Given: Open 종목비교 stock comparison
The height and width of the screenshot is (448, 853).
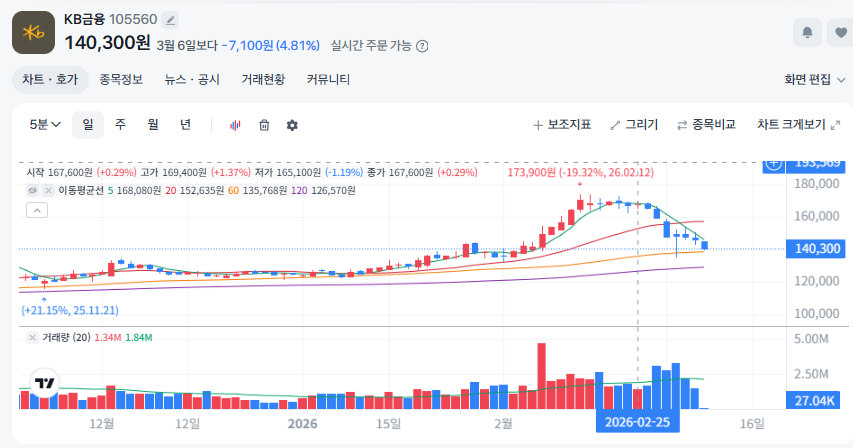Looking at the screenshot, I should 706,125.
